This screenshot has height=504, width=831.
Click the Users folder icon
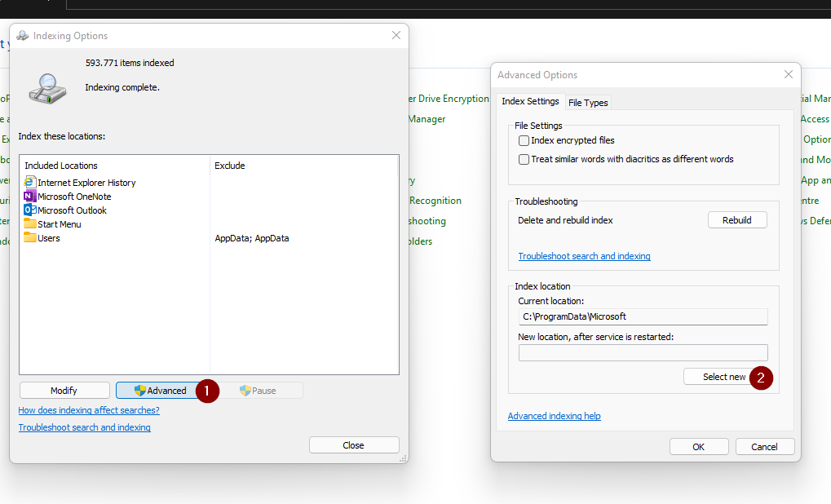(x=30, y=238)
